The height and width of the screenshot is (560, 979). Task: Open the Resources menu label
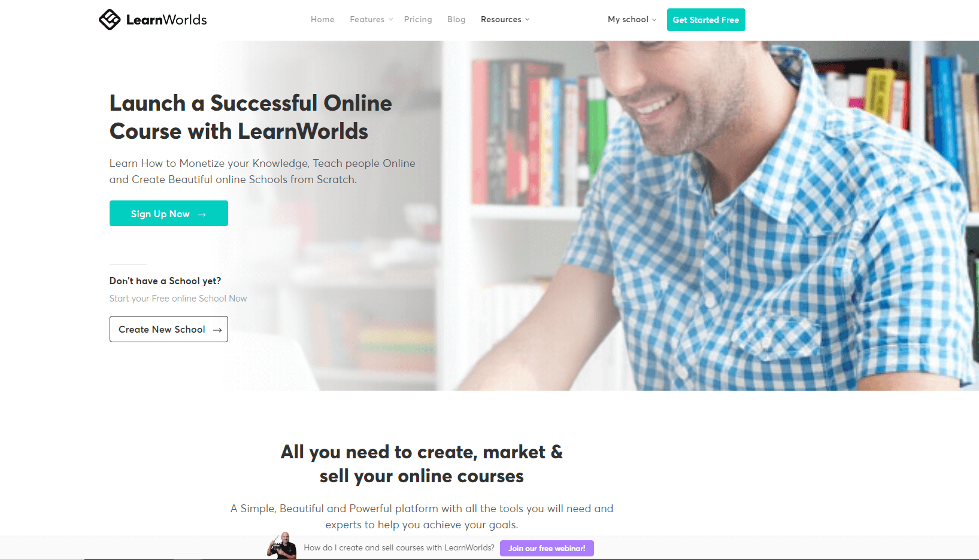click(501, 20)
